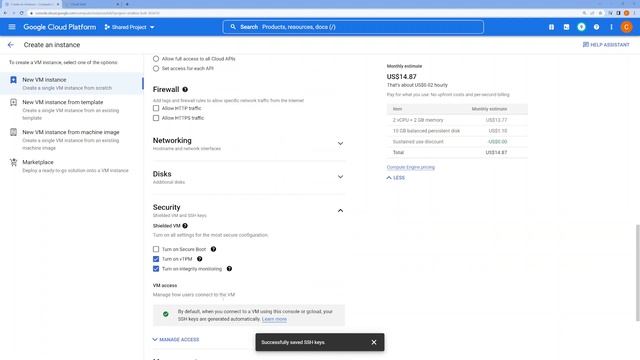
Task: Dismiss the Successfully saved SSH keys toast
Action: click(x=374, y=342)
